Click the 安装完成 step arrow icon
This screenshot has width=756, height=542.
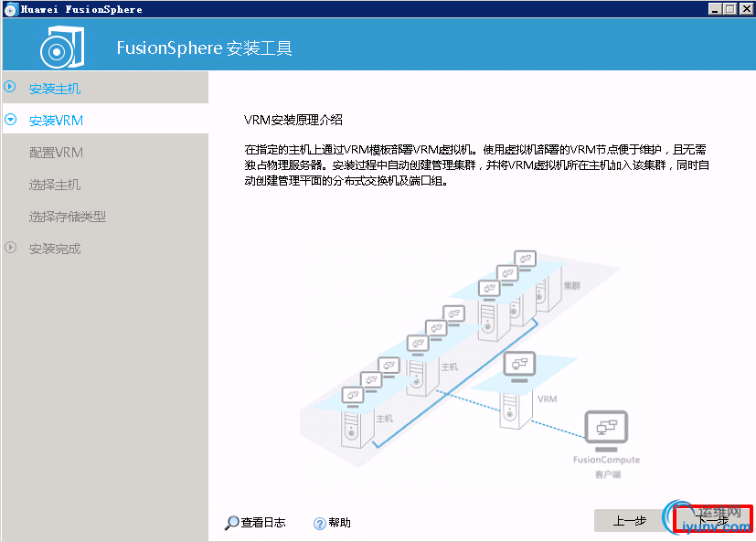click(10, 248)
